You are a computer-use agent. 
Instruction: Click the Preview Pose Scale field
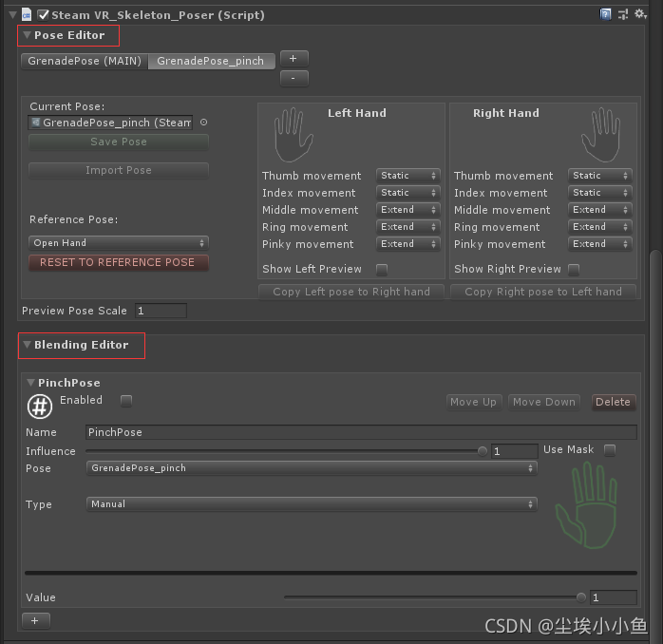click(x=161, y=311)
